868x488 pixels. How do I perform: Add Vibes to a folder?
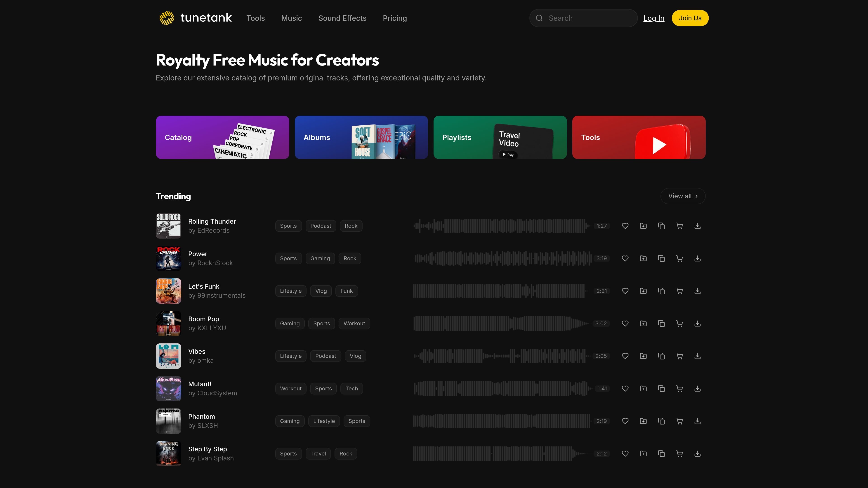click(643, 356)
